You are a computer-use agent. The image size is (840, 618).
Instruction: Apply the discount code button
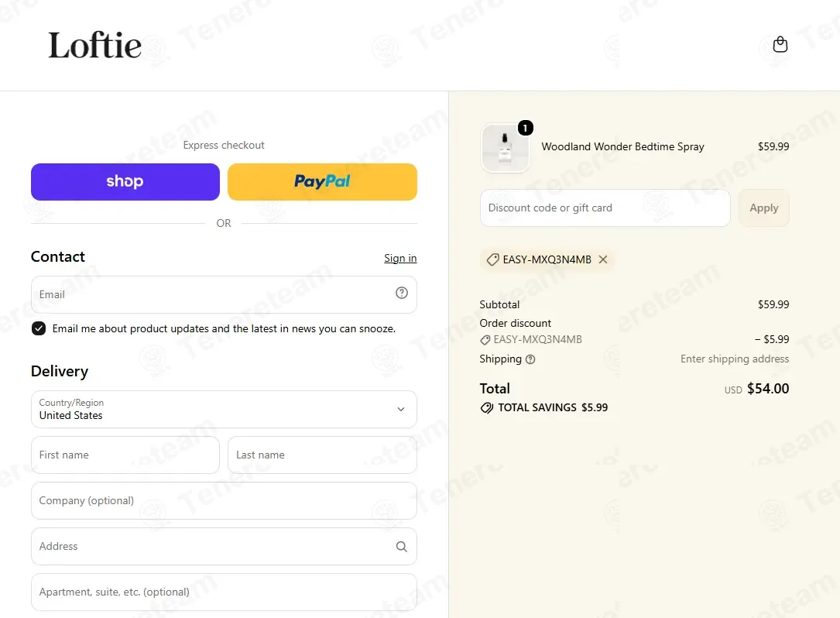pyautogui.click(x=763, y=208)
